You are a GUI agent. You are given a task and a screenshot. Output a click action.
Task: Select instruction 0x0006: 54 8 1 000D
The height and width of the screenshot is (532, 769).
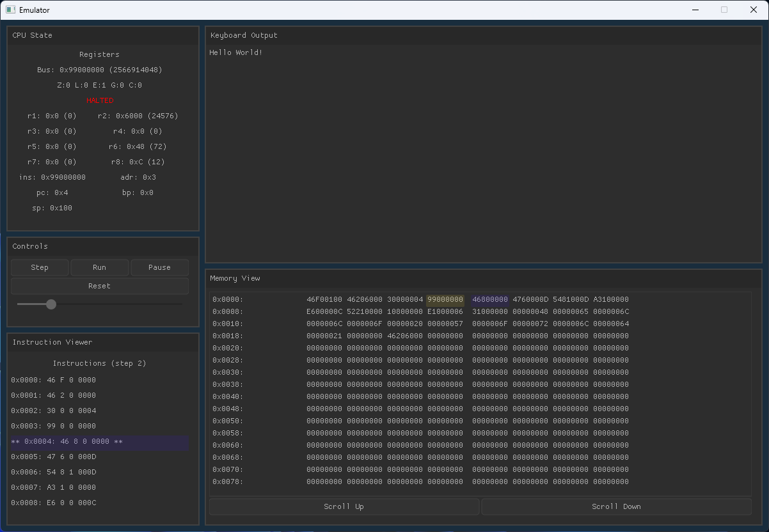click(x=53, y=472)
